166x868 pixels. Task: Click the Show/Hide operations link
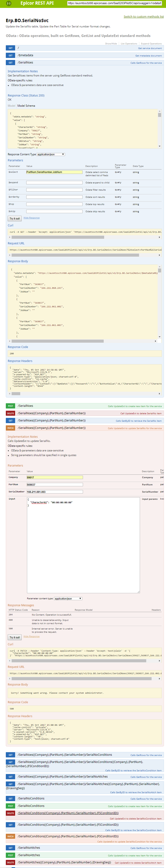pos(111,43)
